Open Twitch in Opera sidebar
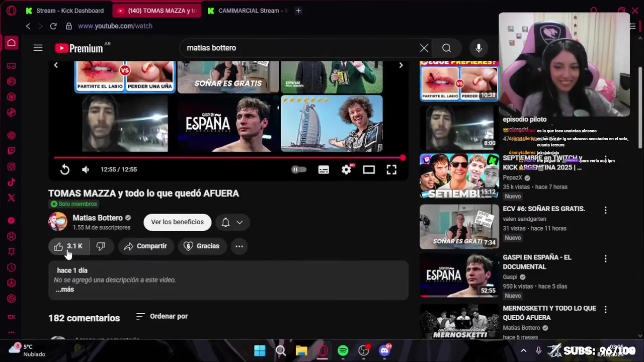 point(11,151)
